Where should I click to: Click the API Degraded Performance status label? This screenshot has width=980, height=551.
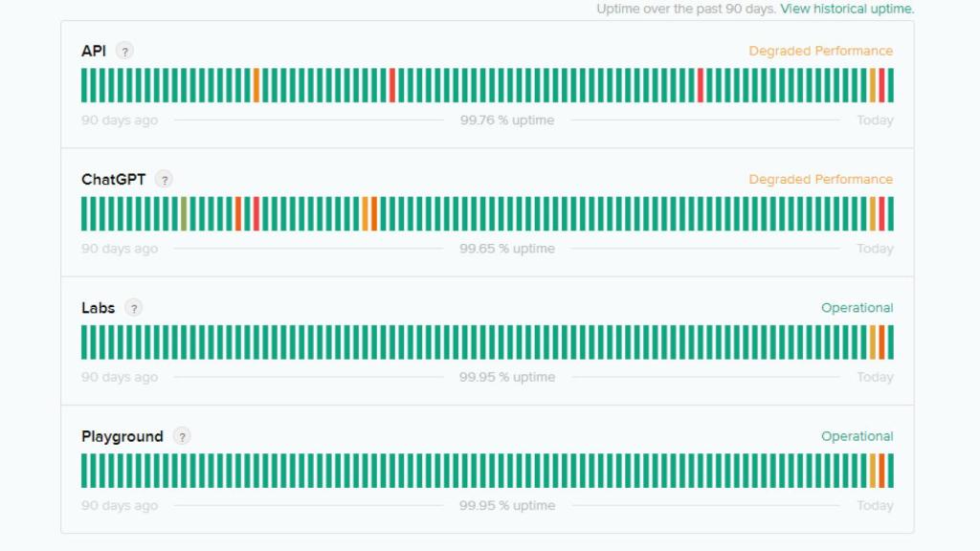[x=820, y=52]
